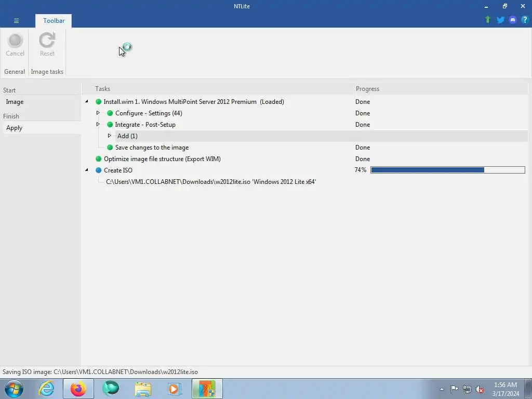Image resolution: width=532 pixels, height=399 pixels.
Task: Click the Show desktop strip beside the clock
Action: click(x=528, y=389)
